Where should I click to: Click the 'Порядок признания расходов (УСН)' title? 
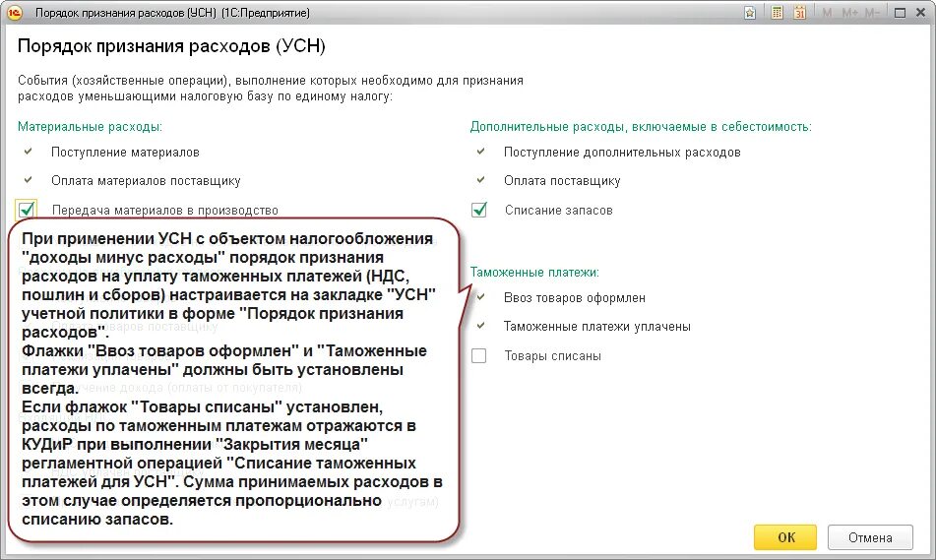pyautogui.click(x=171, y=46)
